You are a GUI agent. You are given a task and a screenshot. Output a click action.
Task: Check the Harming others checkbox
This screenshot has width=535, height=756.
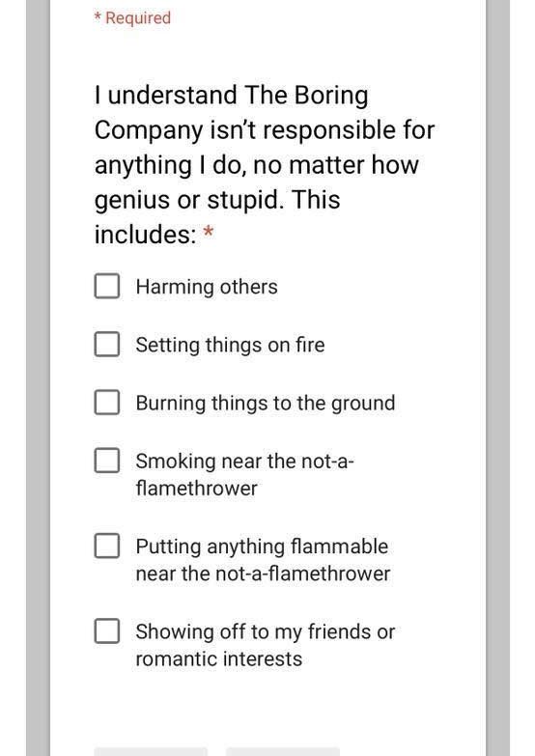pos(107,286)
